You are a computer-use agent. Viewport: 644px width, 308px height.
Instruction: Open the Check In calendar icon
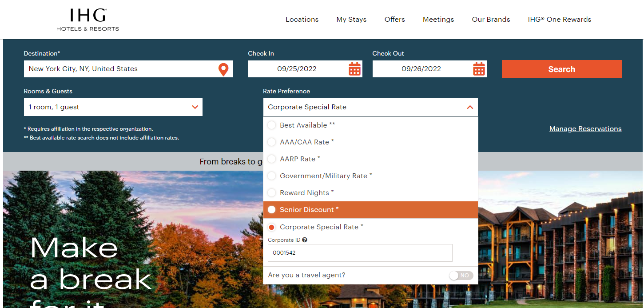(x=354, y=68)
